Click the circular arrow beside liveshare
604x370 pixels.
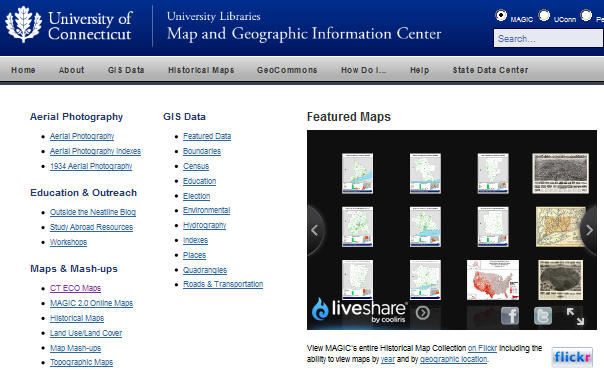pos(423,313)
